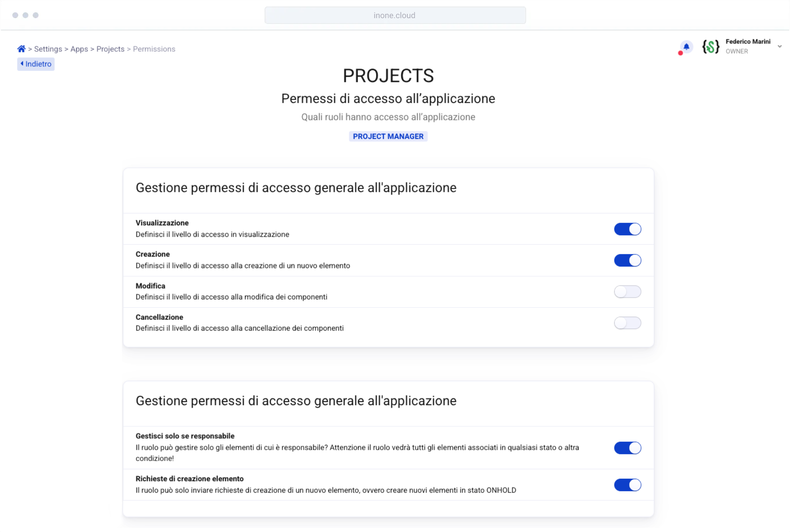
Task: Open Apps breadcrumb link
Action: [x=79, y=49]
